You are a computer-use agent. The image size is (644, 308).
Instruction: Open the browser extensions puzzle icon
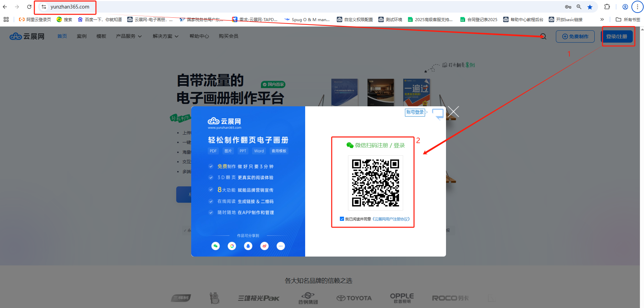tap(607, 7)
